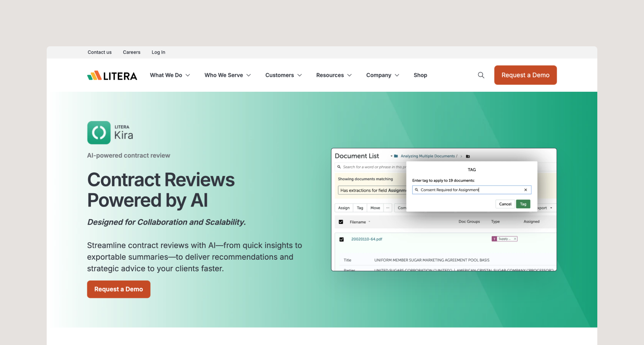
Task: Click the Litera logo in the header
Action: point(112,75)
